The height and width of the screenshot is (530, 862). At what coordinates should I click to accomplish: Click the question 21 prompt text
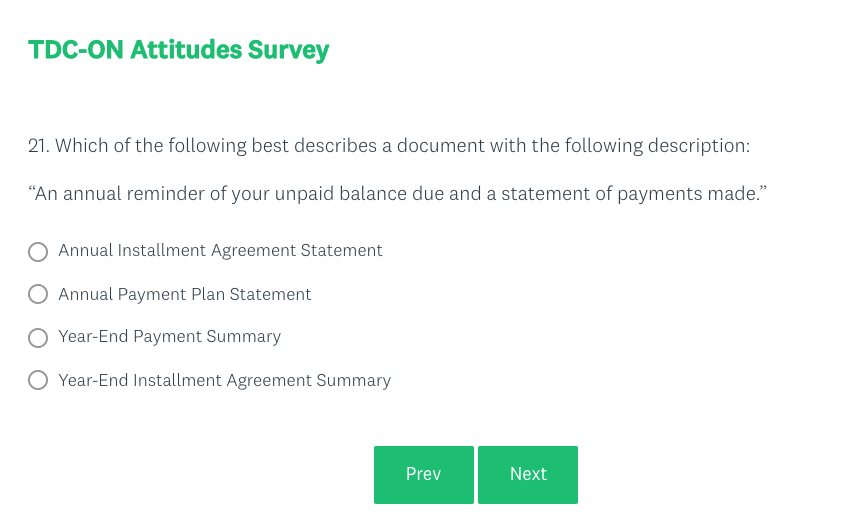(400, 146)
